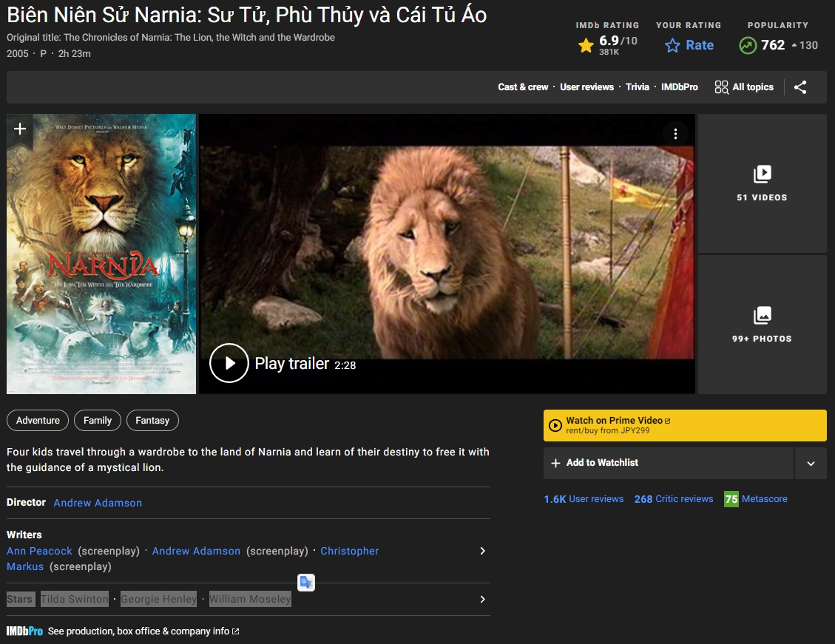The width and height of the screenshot is (835, 644).
Task: Select the Fantasy genre chip
Action: 152,421
